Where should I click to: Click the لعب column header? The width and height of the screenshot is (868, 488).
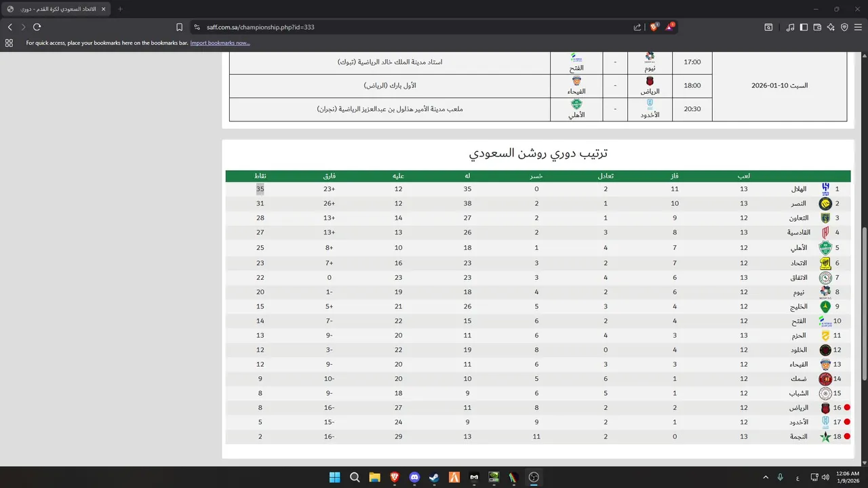click(x=744, y=176)
